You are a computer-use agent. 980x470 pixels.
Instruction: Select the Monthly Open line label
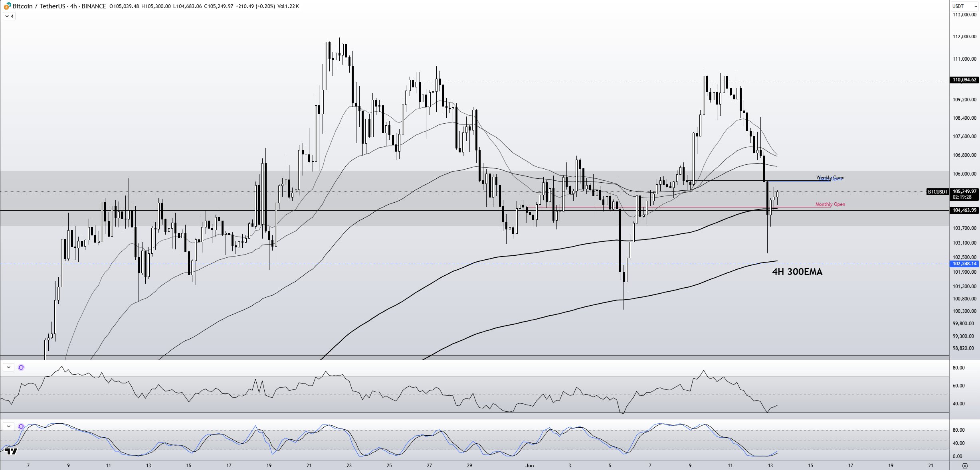click(x=830, y=204)
